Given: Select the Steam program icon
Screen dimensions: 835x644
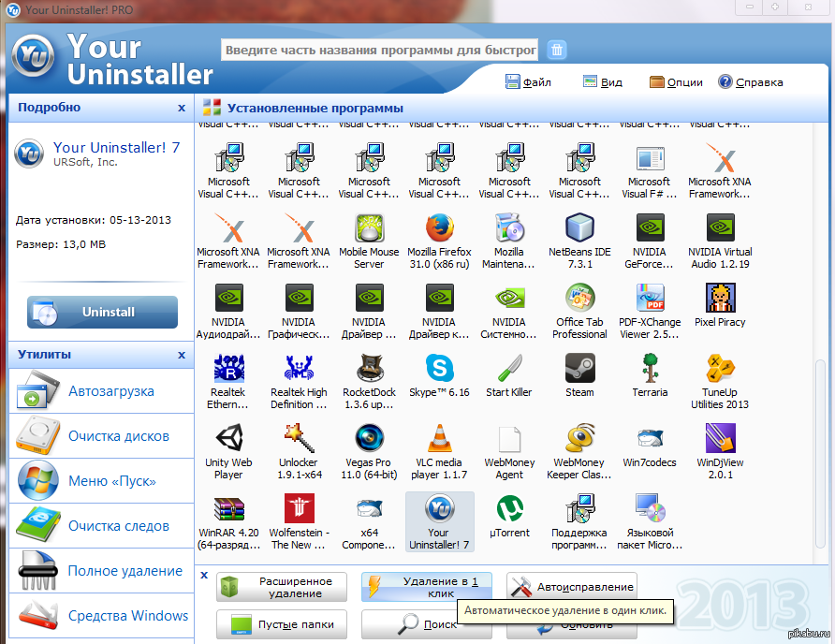Looking at the screenshot, I should click(579, 369).
